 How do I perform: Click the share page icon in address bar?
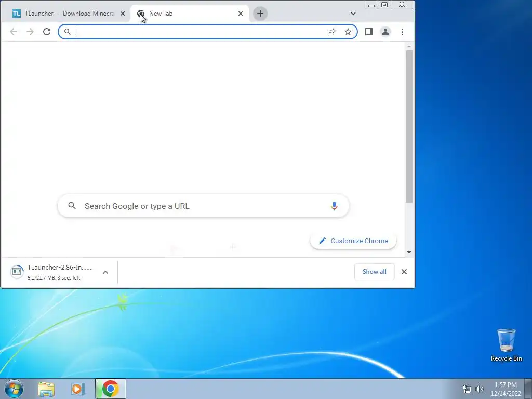pyautogui.click(x=331, y=32)
